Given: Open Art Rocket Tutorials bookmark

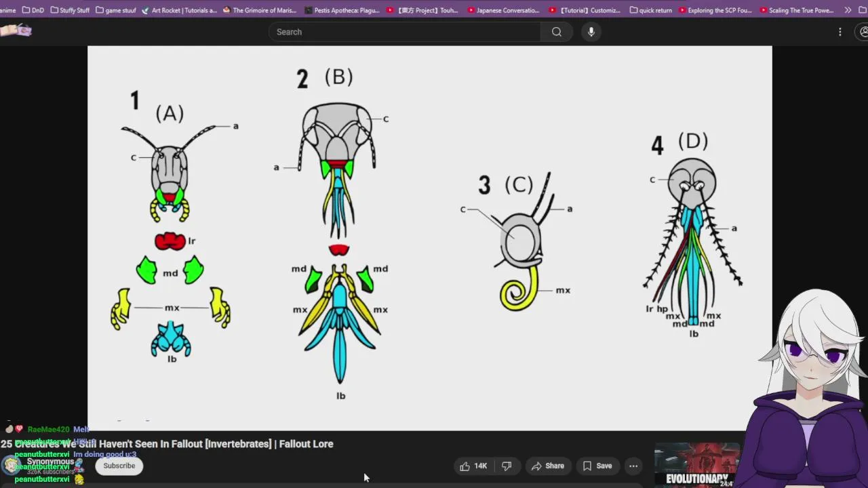Looking at the screenshot, I should (179, 10).
